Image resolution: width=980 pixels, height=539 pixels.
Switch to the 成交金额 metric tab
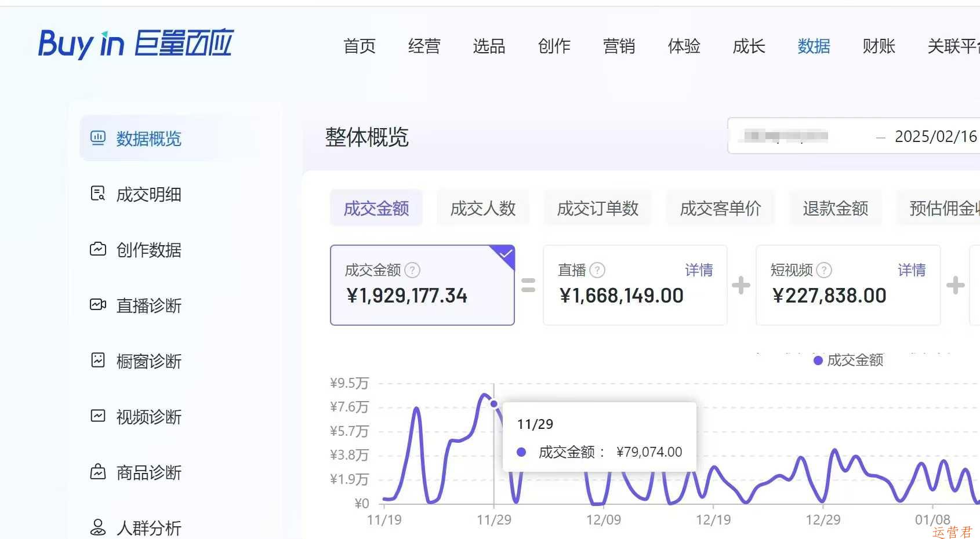[x=376, y=208]
